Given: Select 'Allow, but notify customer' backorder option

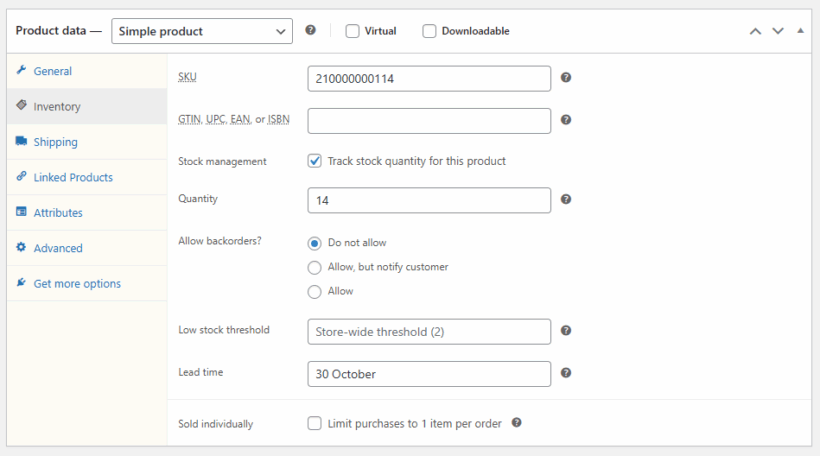Looking at the screenshot, I should (315, 267).
